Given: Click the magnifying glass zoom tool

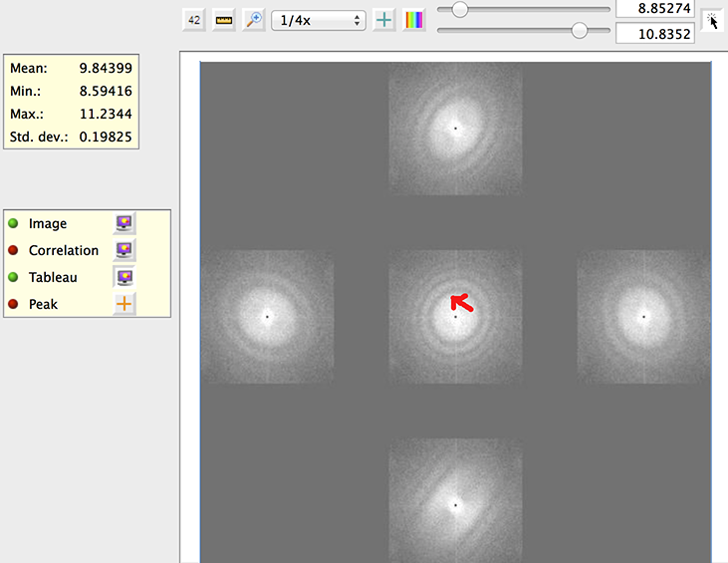Looking at the screenshot, I should 254,20.
